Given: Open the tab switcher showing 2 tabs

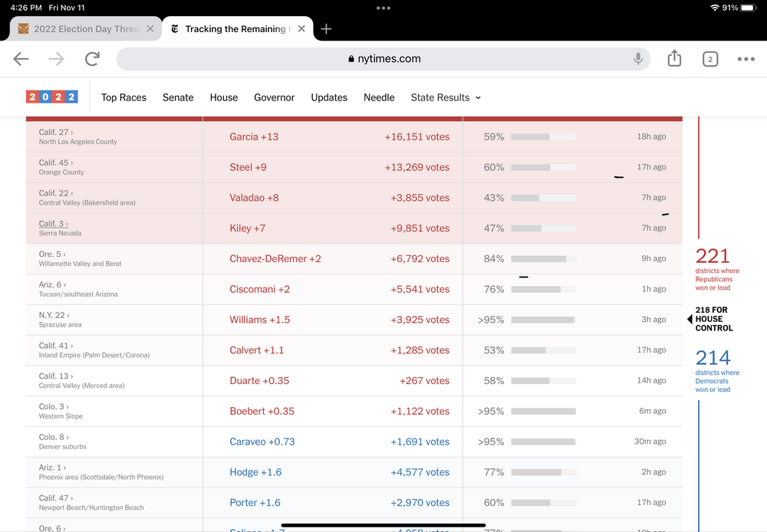Looking at the screenshot, I should (x=710, y=59).
